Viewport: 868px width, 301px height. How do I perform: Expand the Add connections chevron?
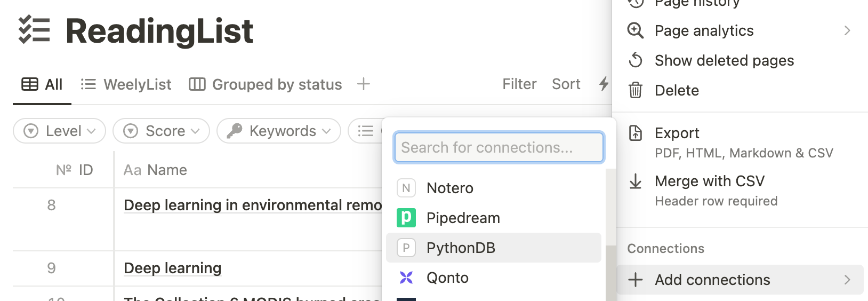tap(847, 280)
